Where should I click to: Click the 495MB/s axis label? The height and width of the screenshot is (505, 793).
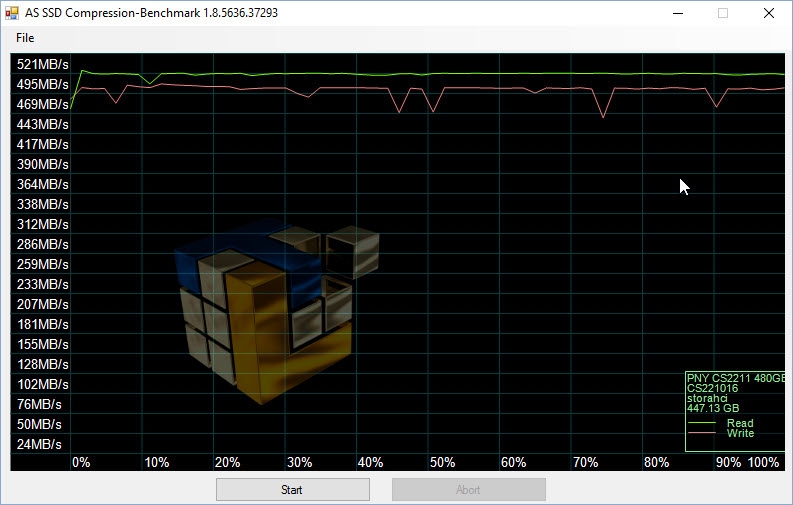[x=42, y=84]
